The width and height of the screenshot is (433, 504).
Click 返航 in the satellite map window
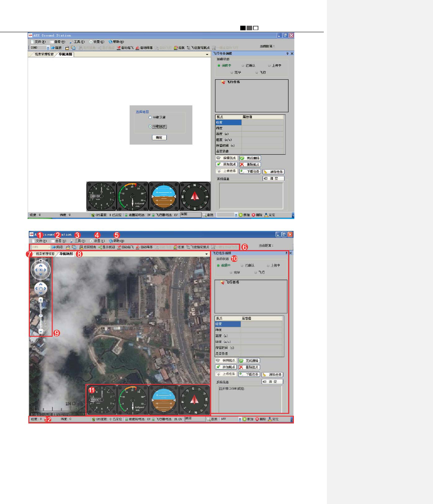[179, 247]
